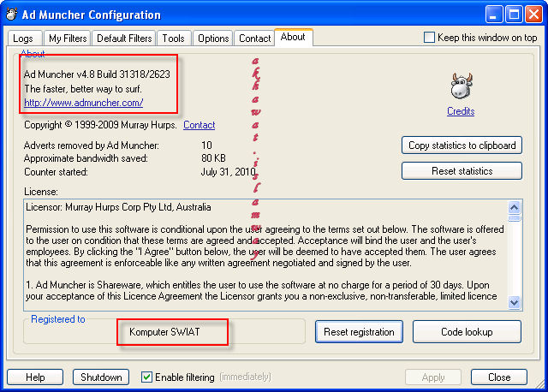Screen dimensions: 548x392
Task: Click the '80 KB' bandwidth value
Action: pyautogui.click(x=213, y=158)
